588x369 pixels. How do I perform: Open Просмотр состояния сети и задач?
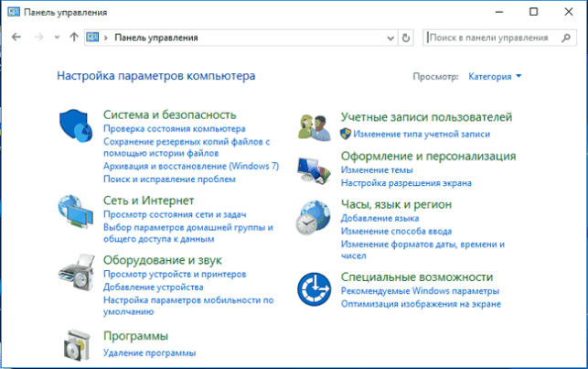175,214
